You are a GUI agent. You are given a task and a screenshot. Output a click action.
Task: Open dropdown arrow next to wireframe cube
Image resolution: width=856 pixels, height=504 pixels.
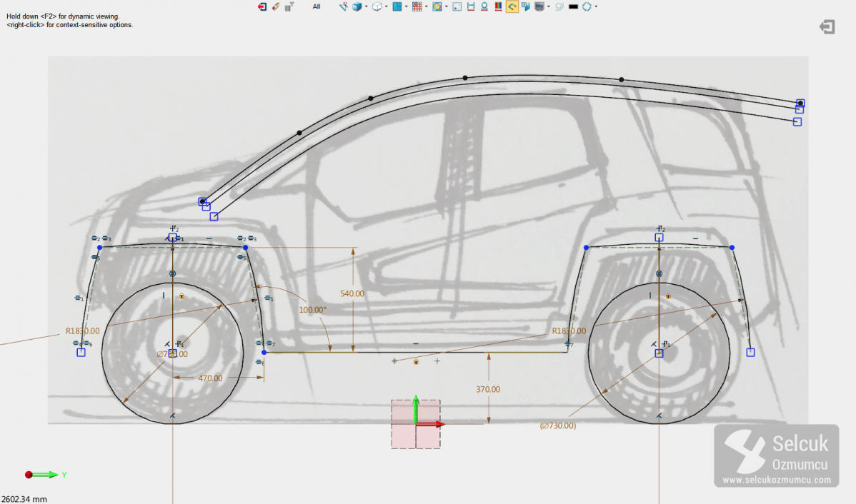tap(386, 6)
